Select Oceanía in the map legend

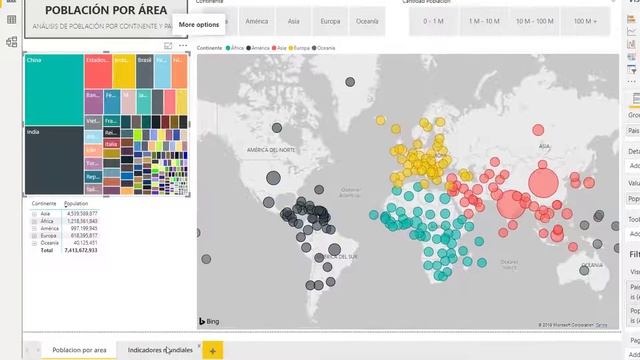click(323, 48)
